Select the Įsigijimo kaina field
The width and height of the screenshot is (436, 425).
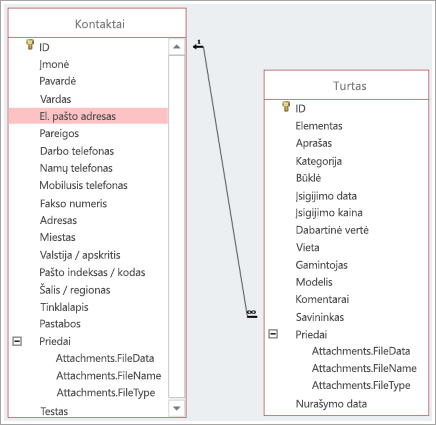[329, 213]
